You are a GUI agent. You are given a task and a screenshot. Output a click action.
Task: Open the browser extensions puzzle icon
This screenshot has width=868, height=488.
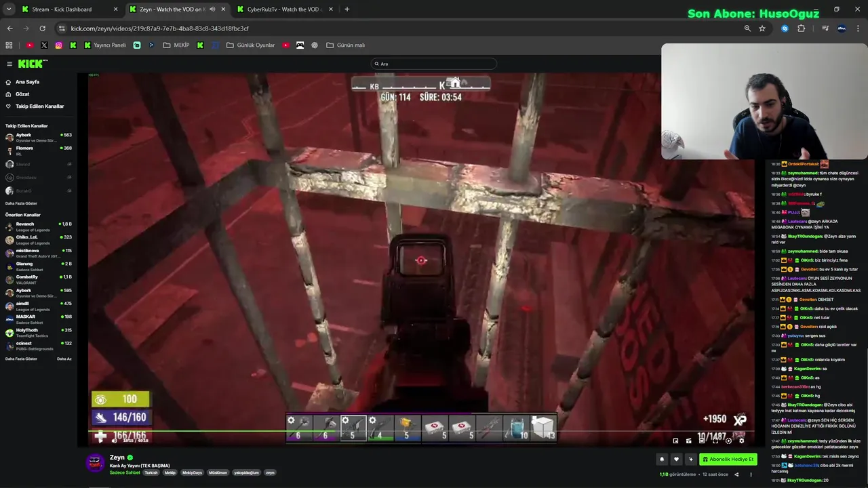point(802,28)
